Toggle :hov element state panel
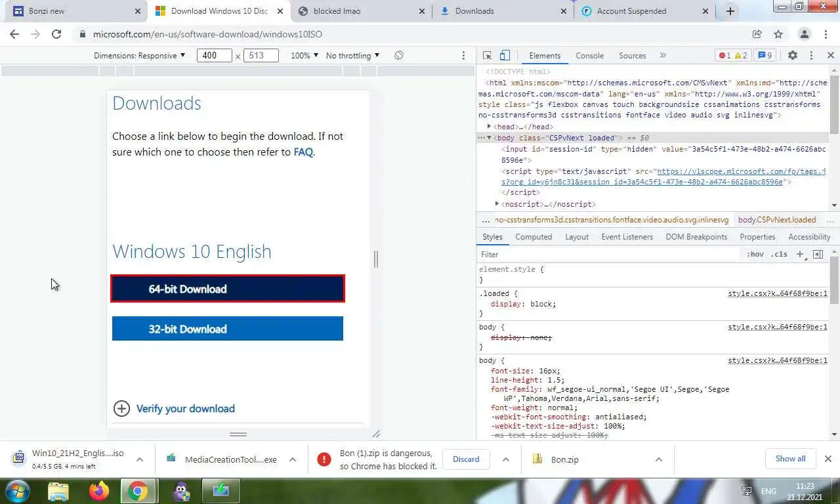 coord(755,254)
